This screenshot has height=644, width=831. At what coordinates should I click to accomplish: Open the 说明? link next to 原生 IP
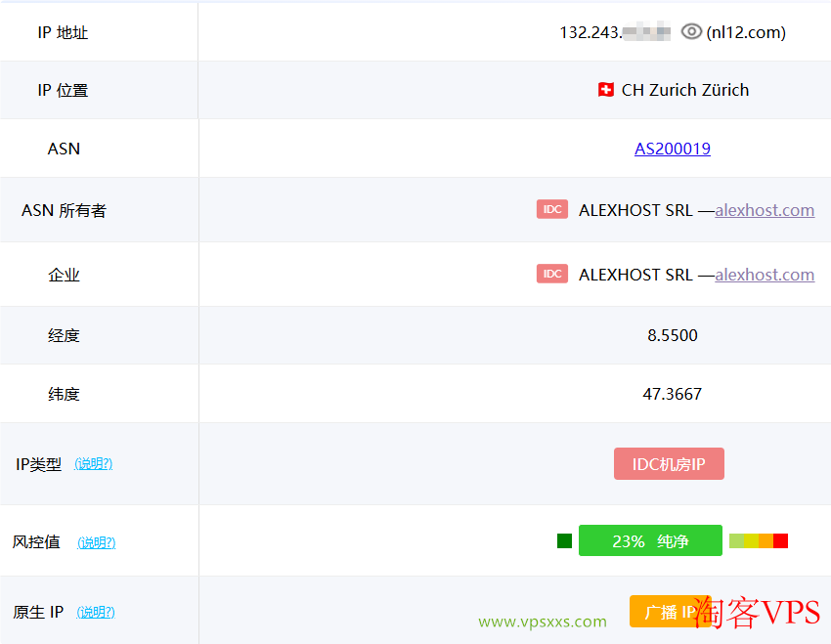96,612
